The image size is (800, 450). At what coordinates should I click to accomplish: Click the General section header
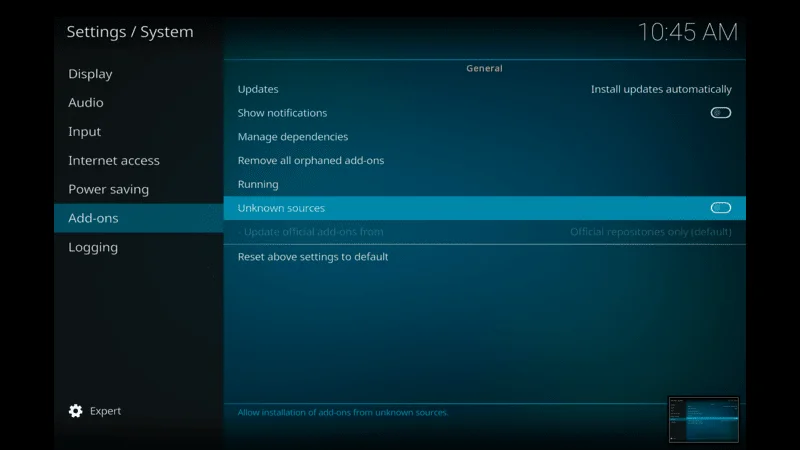point(484,68)
